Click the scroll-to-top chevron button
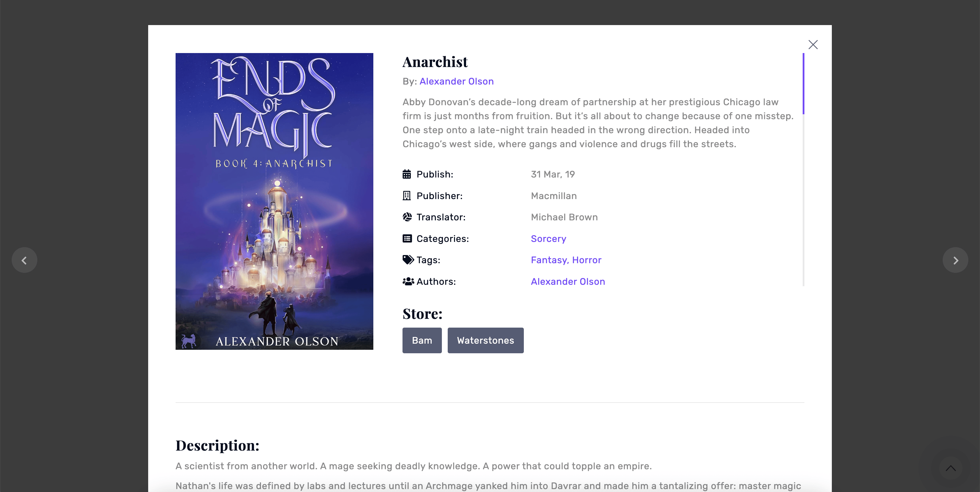The height and width of the screenshot is (492, 980). [950, 468]
